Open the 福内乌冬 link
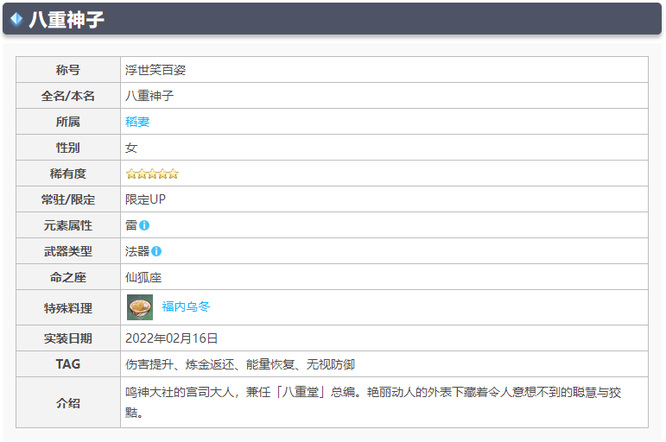 186,307
